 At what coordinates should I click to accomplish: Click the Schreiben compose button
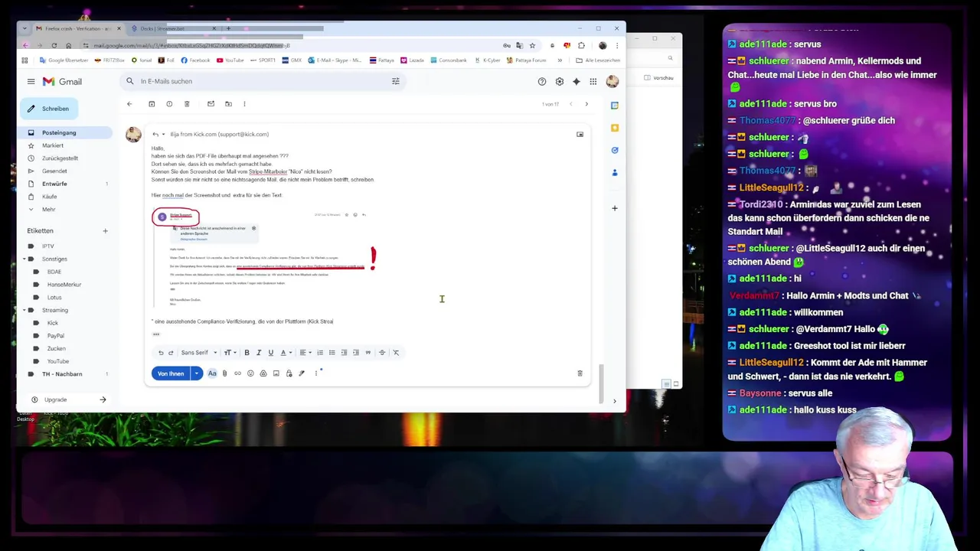tap(48, 109)
